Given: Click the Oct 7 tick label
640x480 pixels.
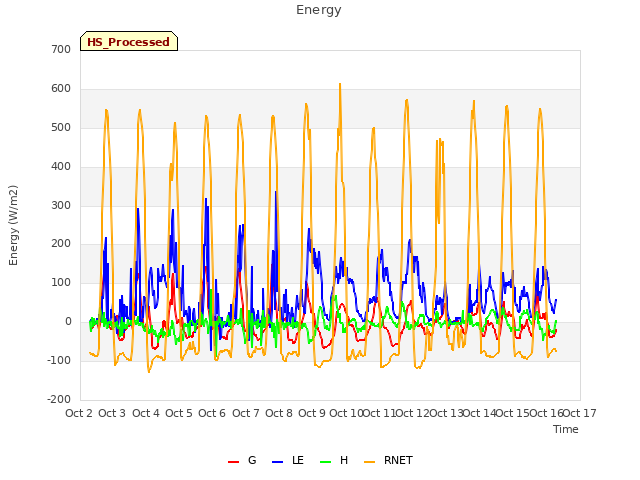Looking at the screenshot, I should tap(246, 413).
